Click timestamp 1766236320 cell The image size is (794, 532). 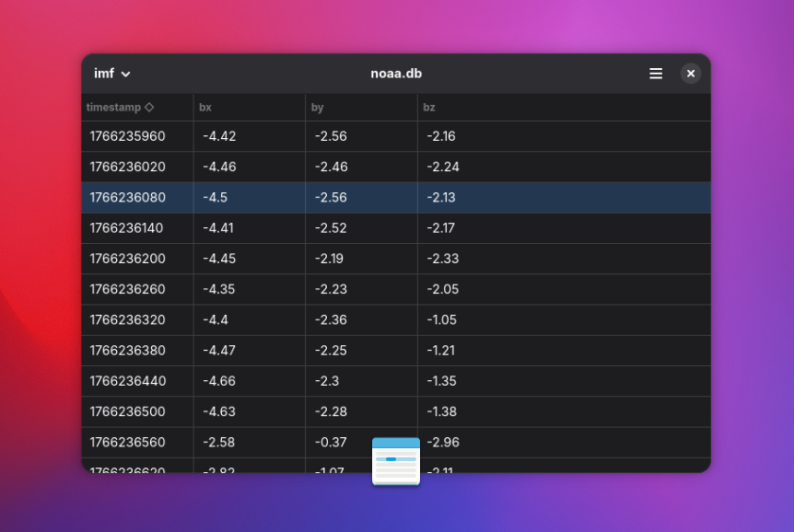128,319
